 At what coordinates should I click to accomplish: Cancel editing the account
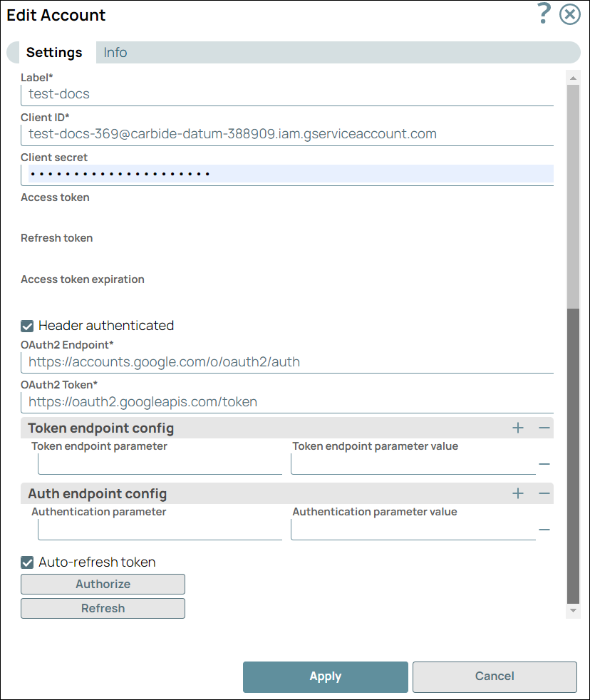tap(494, 676)
